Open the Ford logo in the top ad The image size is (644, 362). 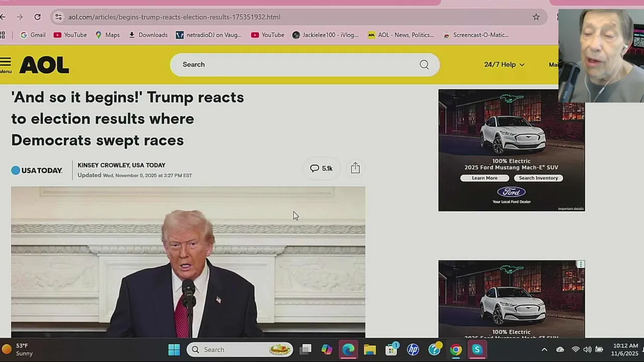(511, 192)
